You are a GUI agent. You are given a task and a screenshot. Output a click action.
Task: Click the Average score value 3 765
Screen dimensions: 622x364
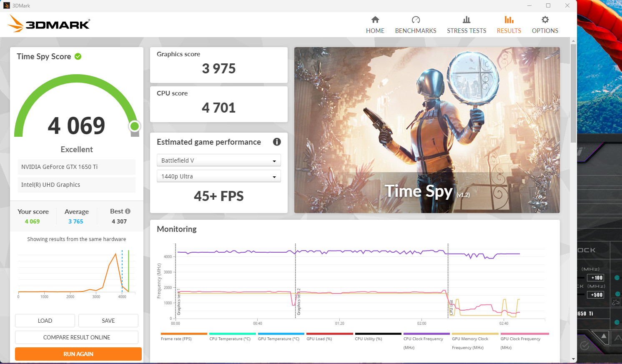click(x=76, y=221)
